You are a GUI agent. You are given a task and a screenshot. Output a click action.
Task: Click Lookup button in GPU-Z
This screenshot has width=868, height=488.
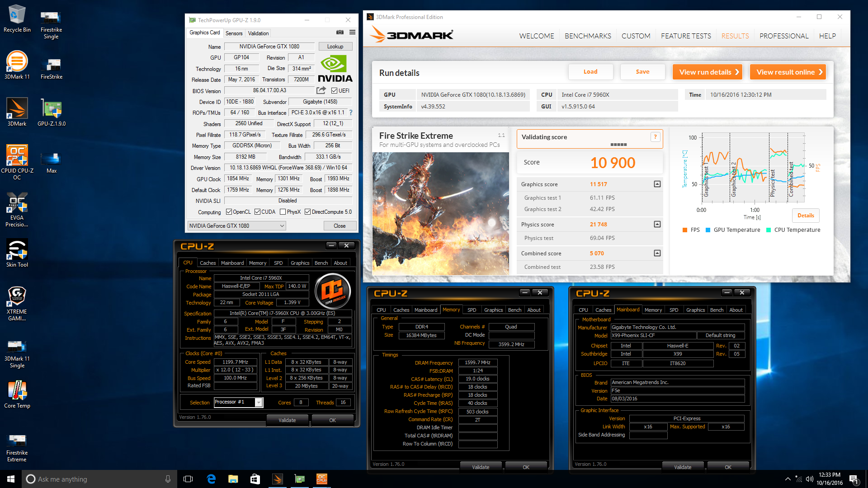tap(335, 47)
